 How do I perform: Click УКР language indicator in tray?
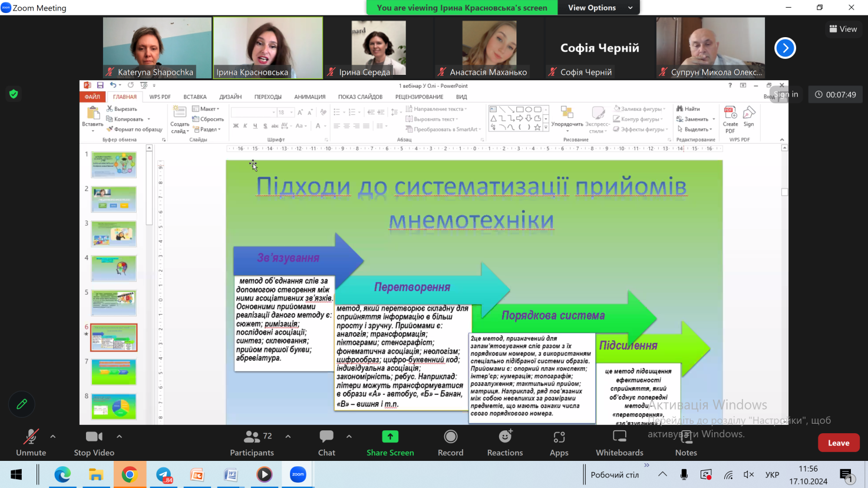coord(772,474)
